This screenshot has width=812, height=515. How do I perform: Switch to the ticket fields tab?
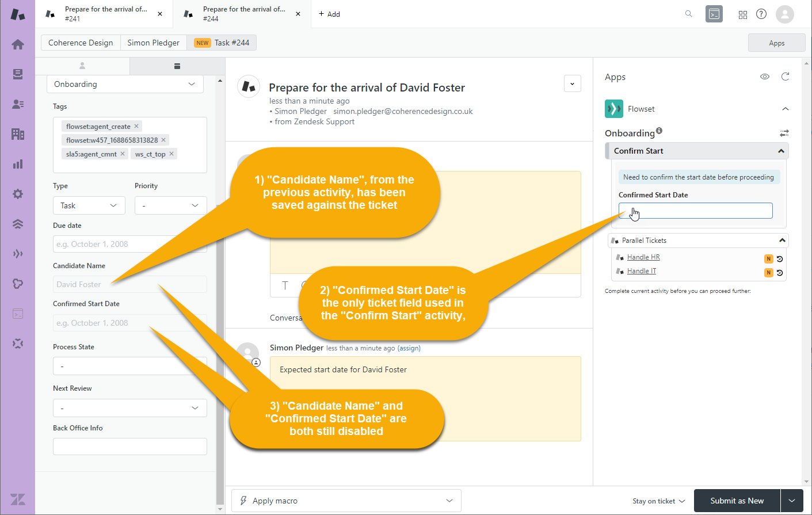(177, 66)
